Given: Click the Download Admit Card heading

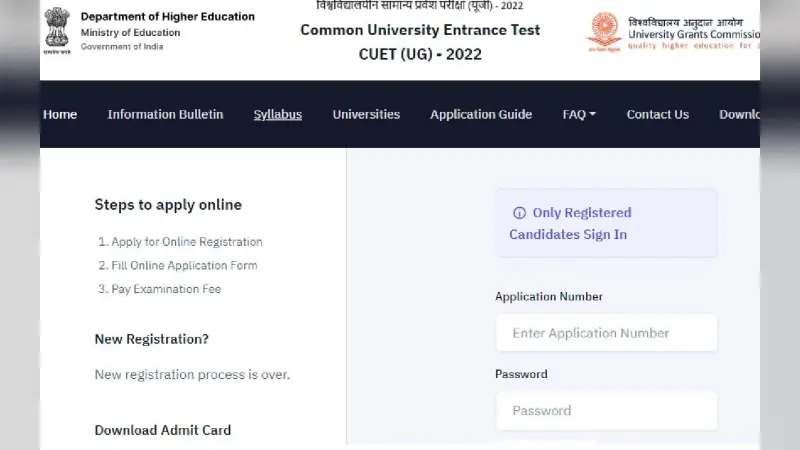Looking at the screenshot, I should coord(163,430).
